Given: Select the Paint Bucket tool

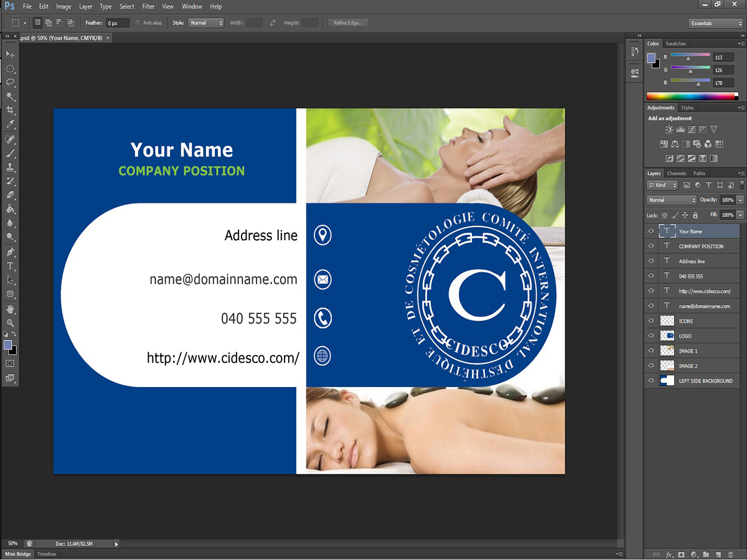Looking at the screenshot, I should pos(10,209).
